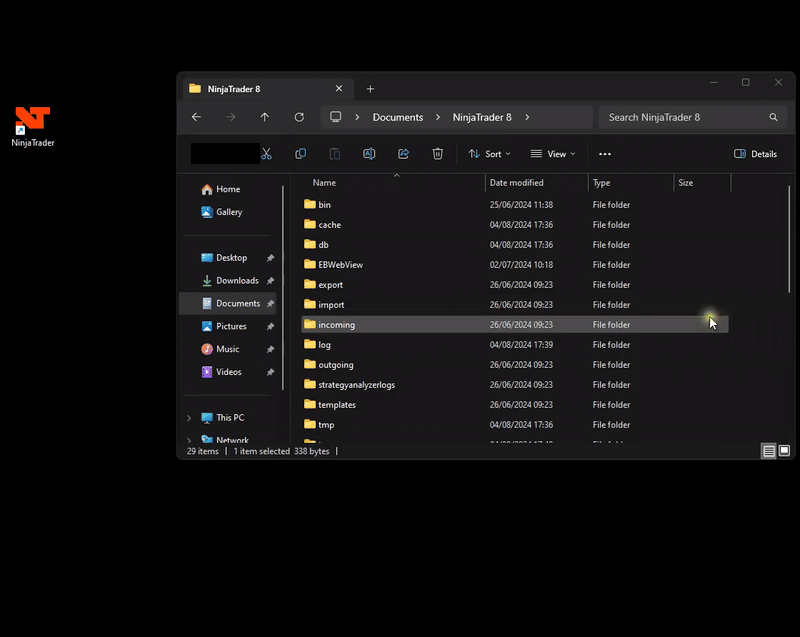Click the Cut scissors icon in toolbar
The width and height of the screenshot is (800, 637).
[266, 154]
